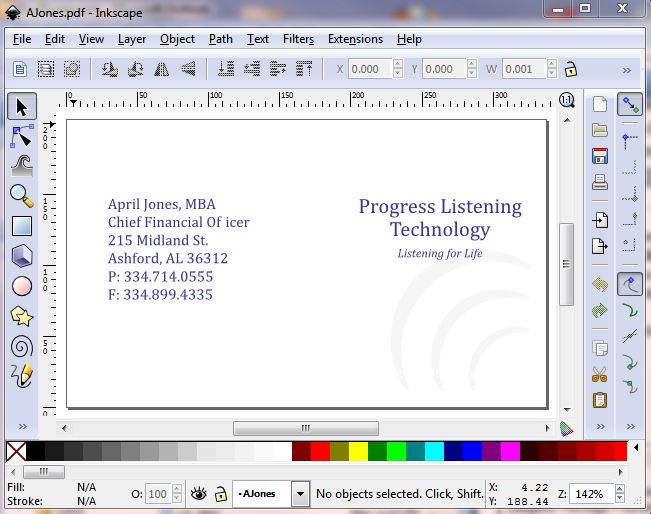Open the Object menu

pos(177,39)
